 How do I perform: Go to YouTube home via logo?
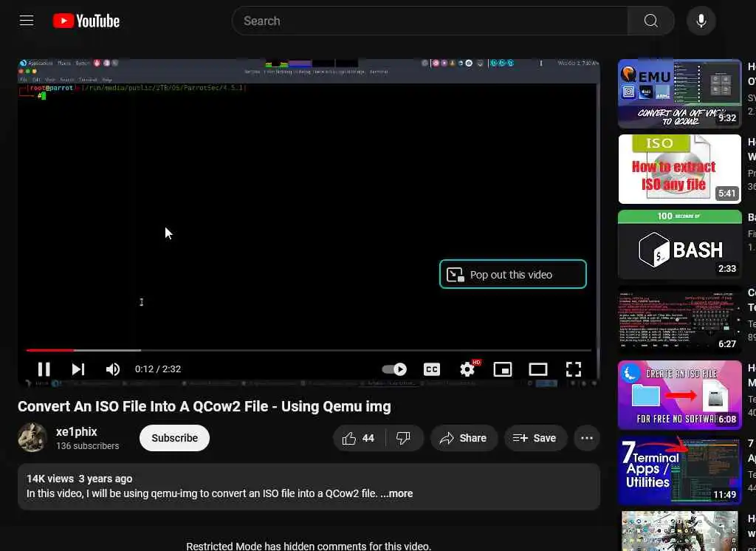coord(86,21)
